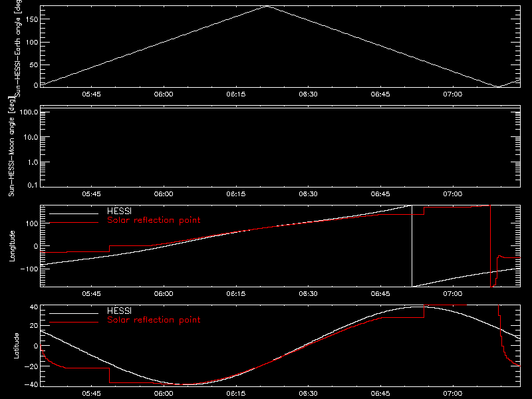Select the 10.0 tick on Moon angle axis
Viewport: 532px width, 399px height.
[x=31, y=137]
